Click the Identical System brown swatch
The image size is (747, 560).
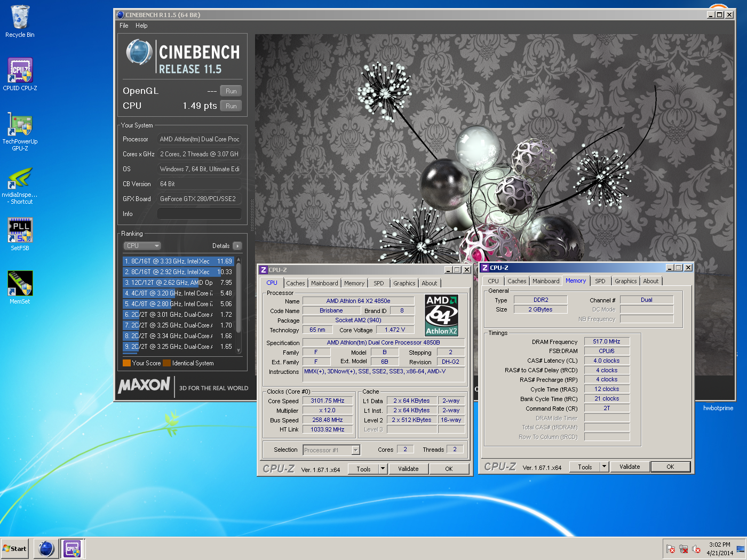(x=166, y=363)
